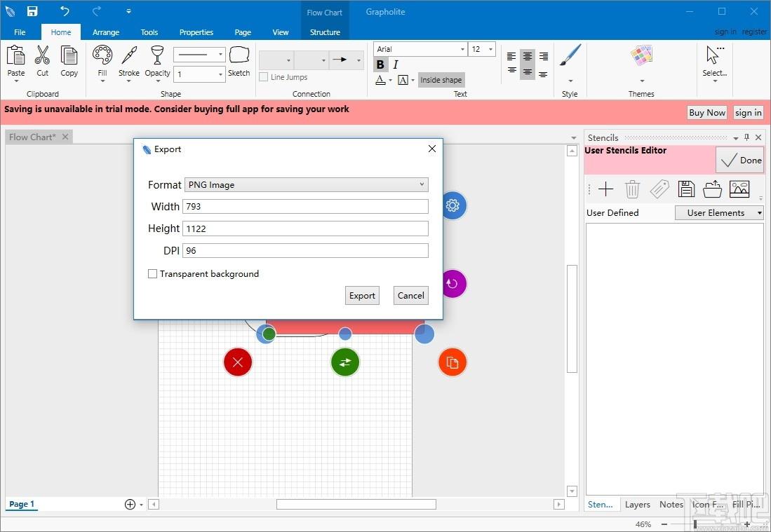Open the Structure tab
Viewport: 771px width, 532px height.
325,32
